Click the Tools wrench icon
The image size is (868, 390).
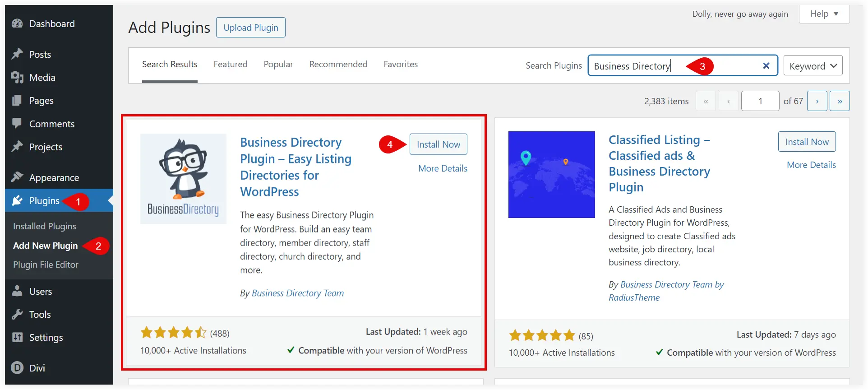click(17, 314)
